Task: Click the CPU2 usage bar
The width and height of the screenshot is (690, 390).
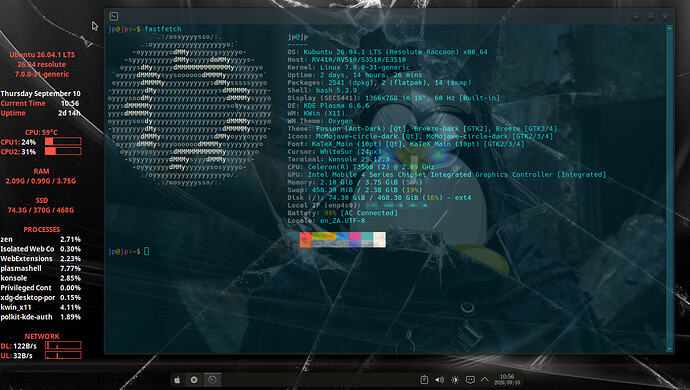Action: coord(63,151)
